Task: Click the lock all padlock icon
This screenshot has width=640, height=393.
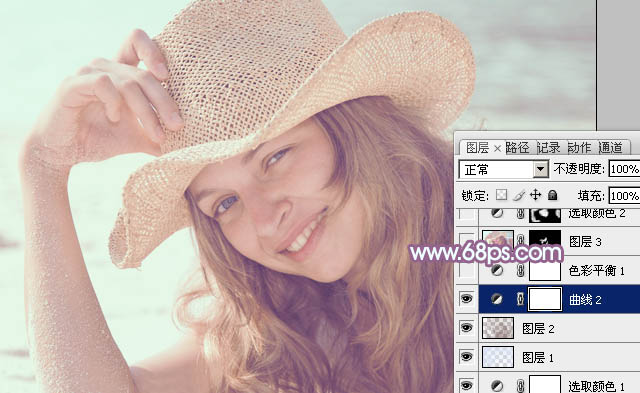Action: click(552, 195)
